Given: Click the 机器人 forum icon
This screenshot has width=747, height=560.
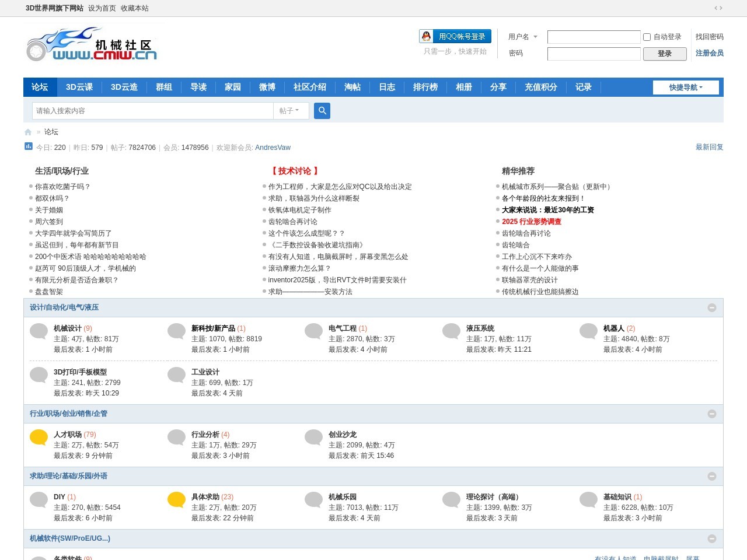Looking at the screenshot, I should pos(588,330).
